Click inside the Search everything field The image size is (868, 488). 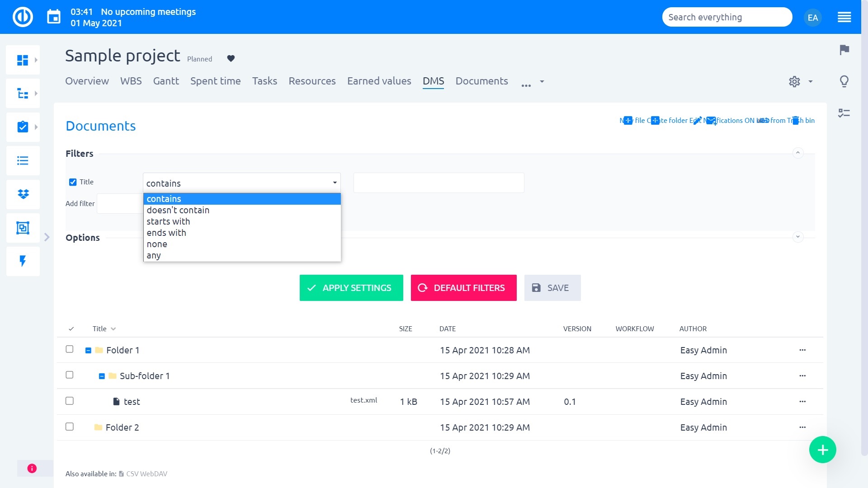726,17
